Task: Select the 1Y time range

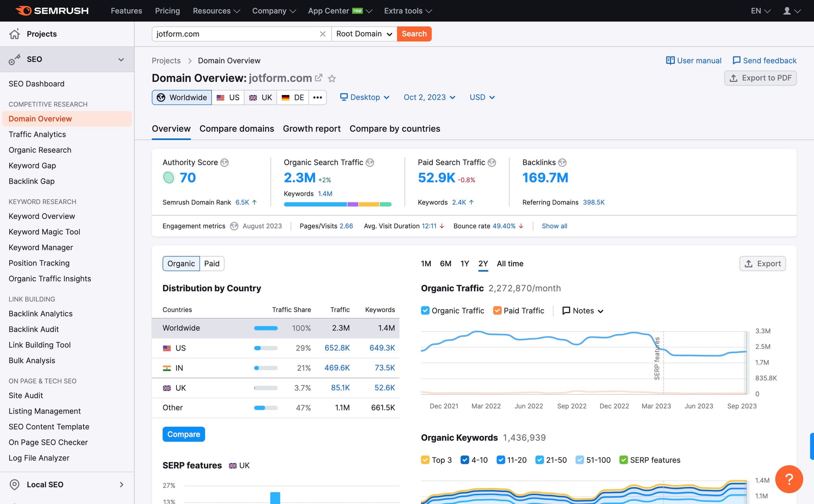Action: point(465,264)
